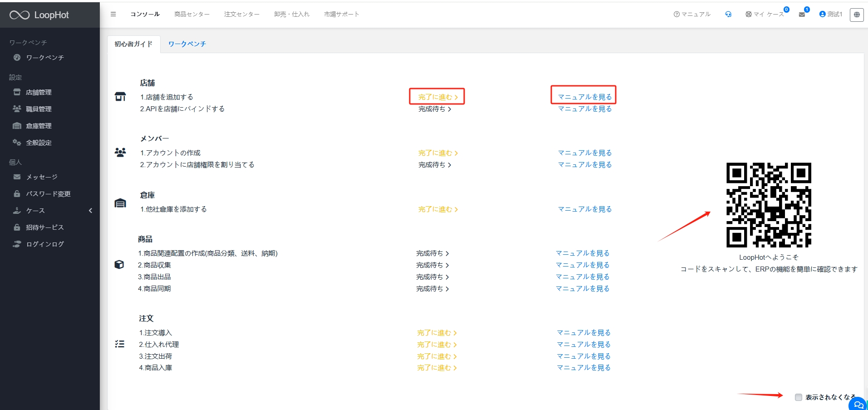The width and height of the screenshot is (868, 410).
Task: View manual for 商品入庫
Action: click(x=584, y=368)
